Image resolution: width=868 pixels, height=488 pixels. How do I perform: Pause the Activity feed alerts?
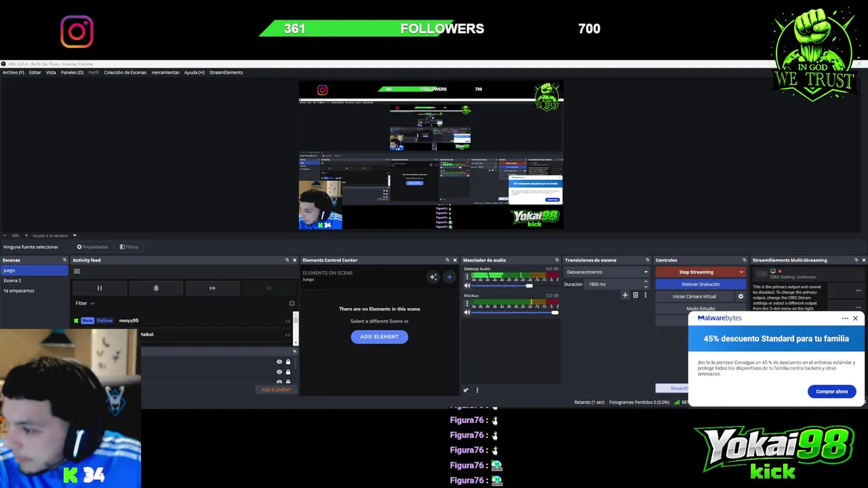tap(99, 288)
